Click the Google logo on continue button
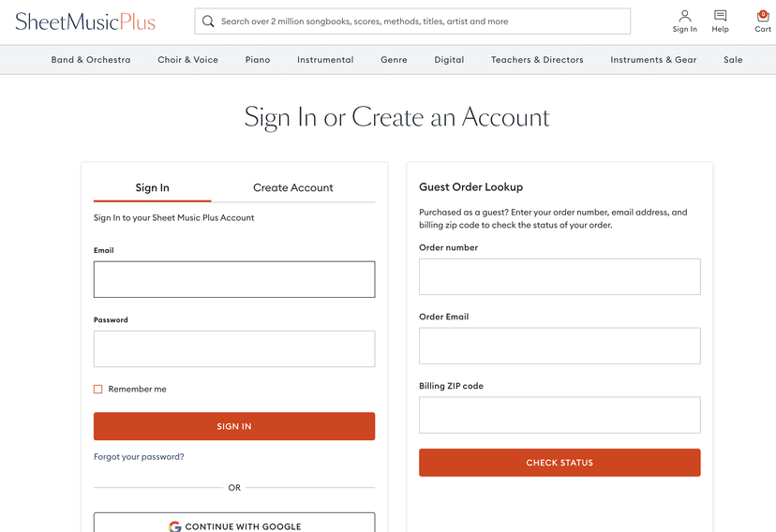Image resolution: width=776 pixels, height=532 pixels. point(174,526)
